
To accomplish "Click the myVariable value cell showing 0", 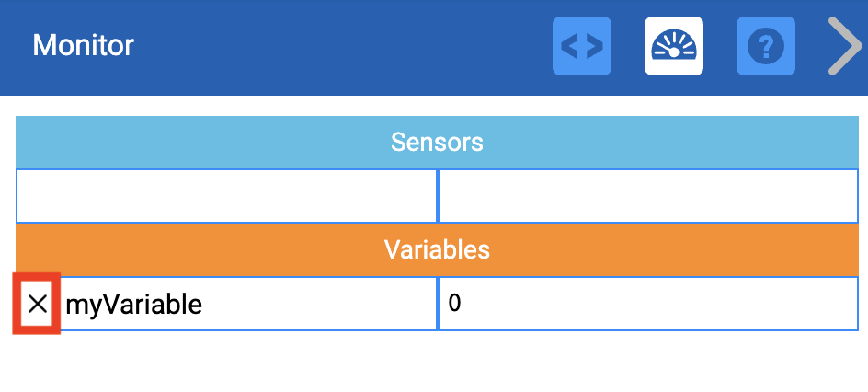I will pyautogui.click(x=648, y=304).
